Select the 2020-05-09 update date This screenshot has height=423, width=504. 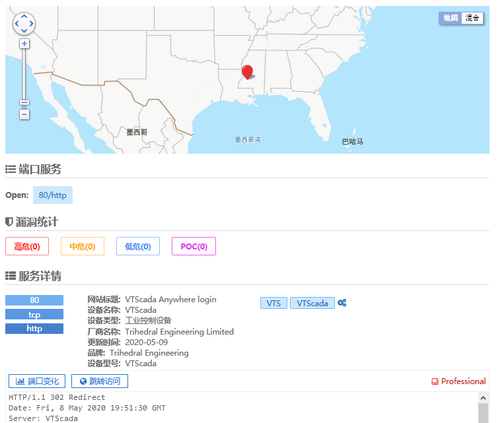coord(147,342)
